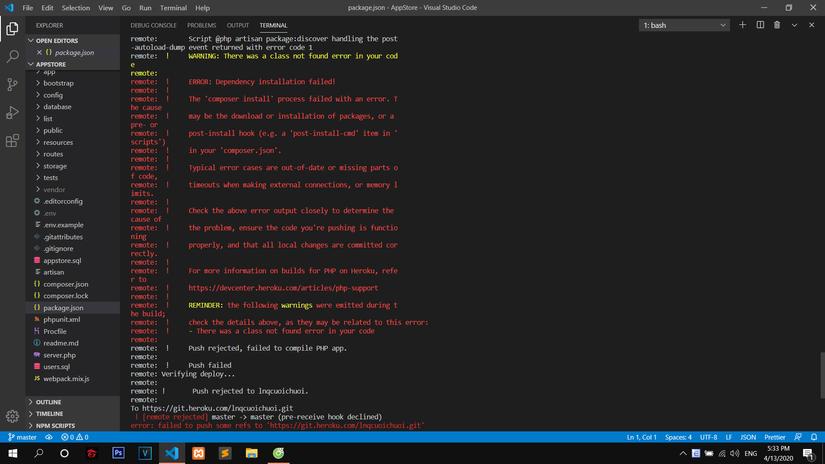Switch to the Debug Console tab
The width and height of the screenshot is (825, 464).
click(153, 25)
